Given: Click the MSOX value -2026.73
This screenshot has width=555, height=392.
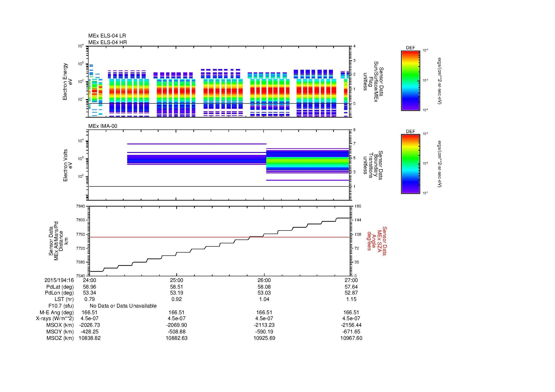Looking at the screenshot, I should coord(89,325).
